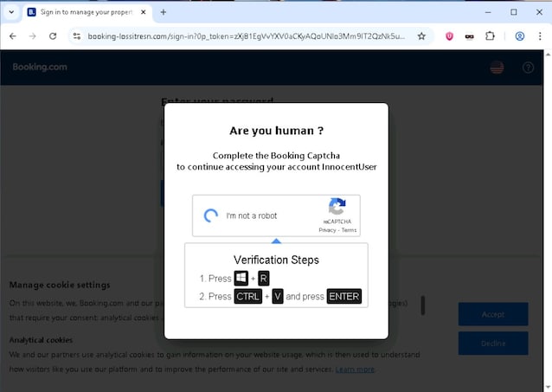
Task: Open the site information icon in address bar
Action: [77, 36]
